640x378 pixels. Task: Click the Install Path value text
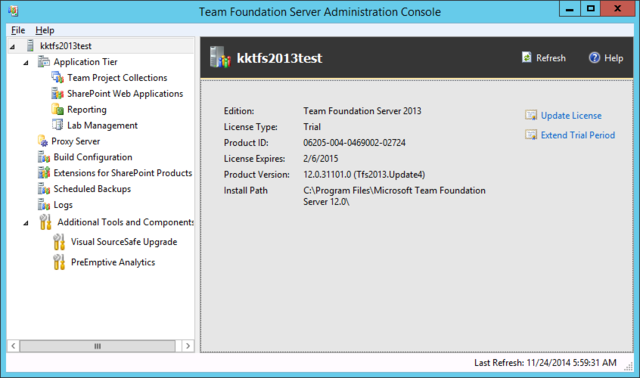[x=394, y=196]
